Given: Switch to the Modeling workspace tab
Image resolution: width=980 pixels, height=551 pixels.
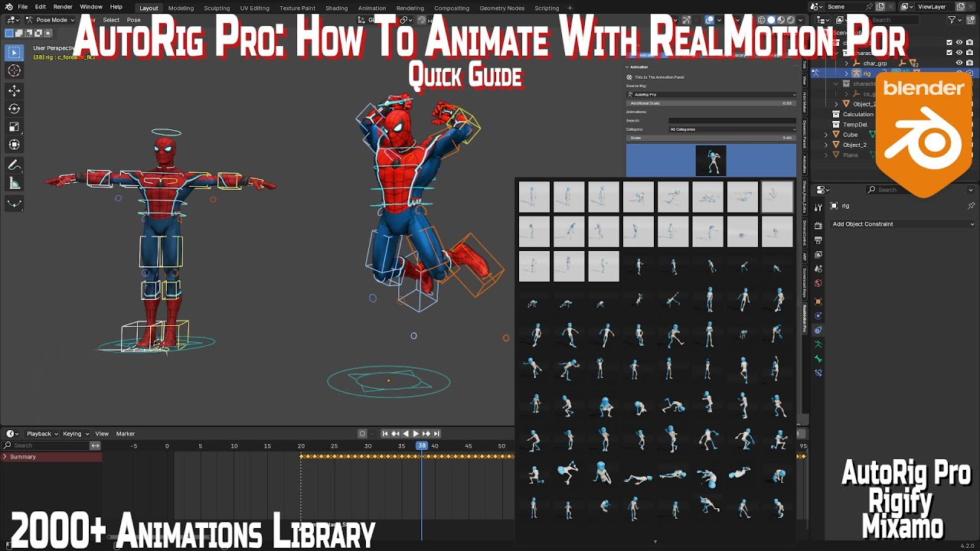Looking at the screenshot, I should click(181, 8).
